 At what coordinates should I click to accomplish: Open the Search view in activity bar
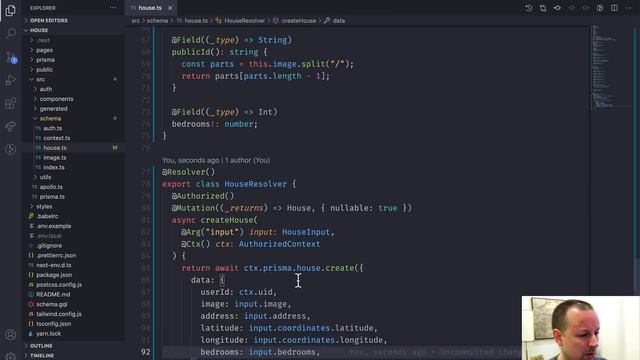[11, 33]
